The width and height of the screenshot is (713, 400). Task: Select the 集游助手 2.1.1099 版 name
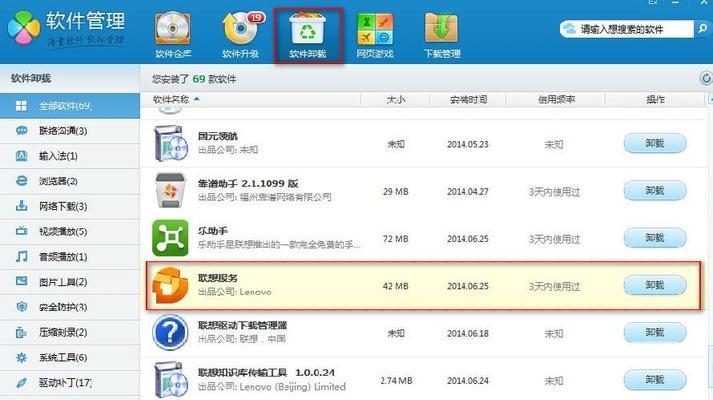click(248, 184)
